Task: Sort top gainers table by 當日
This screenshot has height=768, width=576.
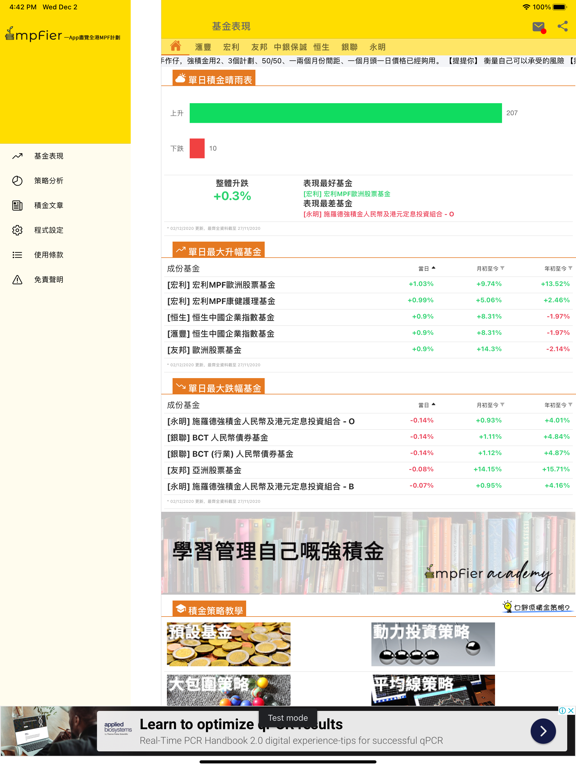Action: (x=427, y=268)
